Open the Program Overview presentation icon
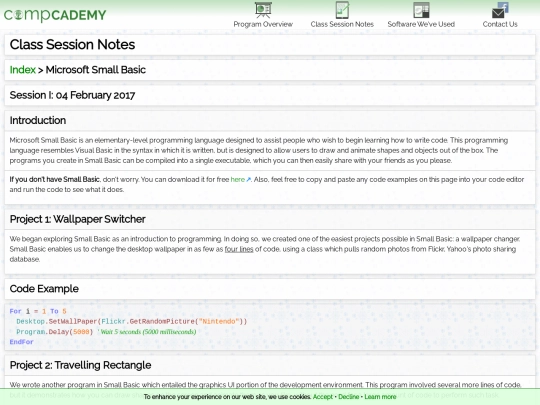Image resolution: width=540 pixels, height=405 pixels. pyautogui.click(x=263, y=10)
